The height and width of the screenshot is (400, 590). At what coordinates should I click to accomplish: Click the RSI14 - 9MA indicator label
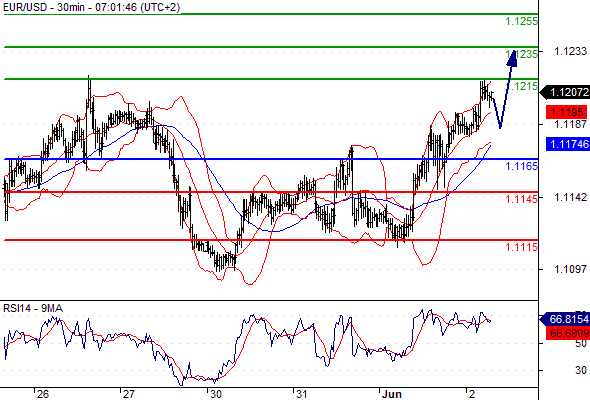pos(33,308)
